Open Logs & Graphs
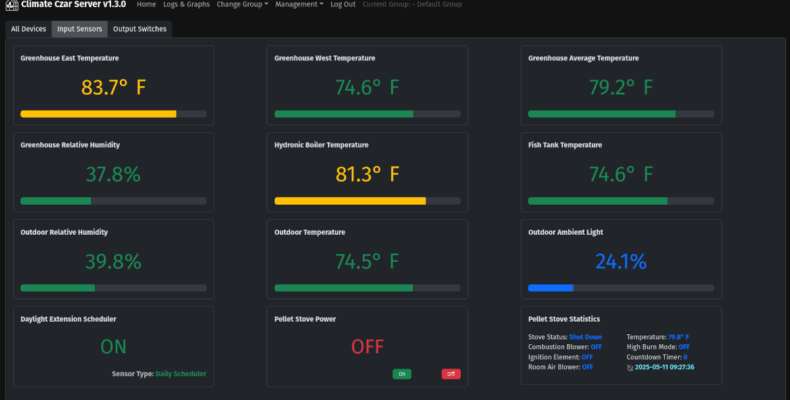This screenshot has width=790, height=400. [x=186, y=5]
